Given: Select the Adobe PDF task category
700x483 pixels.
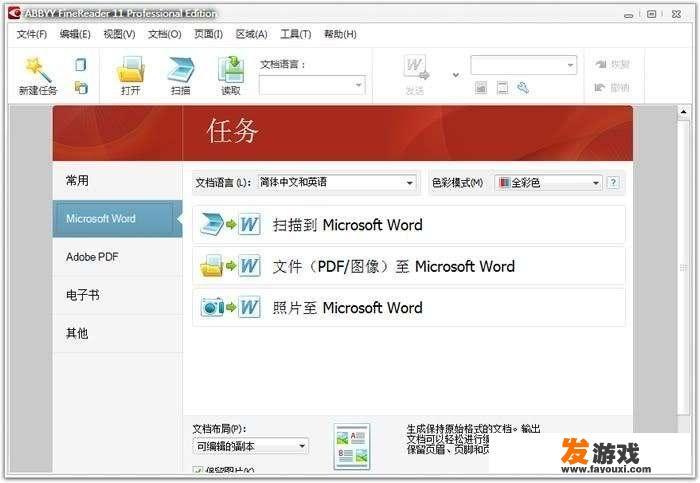Looking at the screenshot, I should click(x=117, y=257).
